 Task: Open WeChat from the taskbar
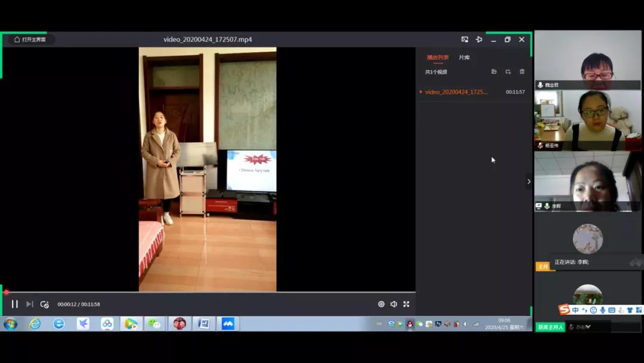154,324
